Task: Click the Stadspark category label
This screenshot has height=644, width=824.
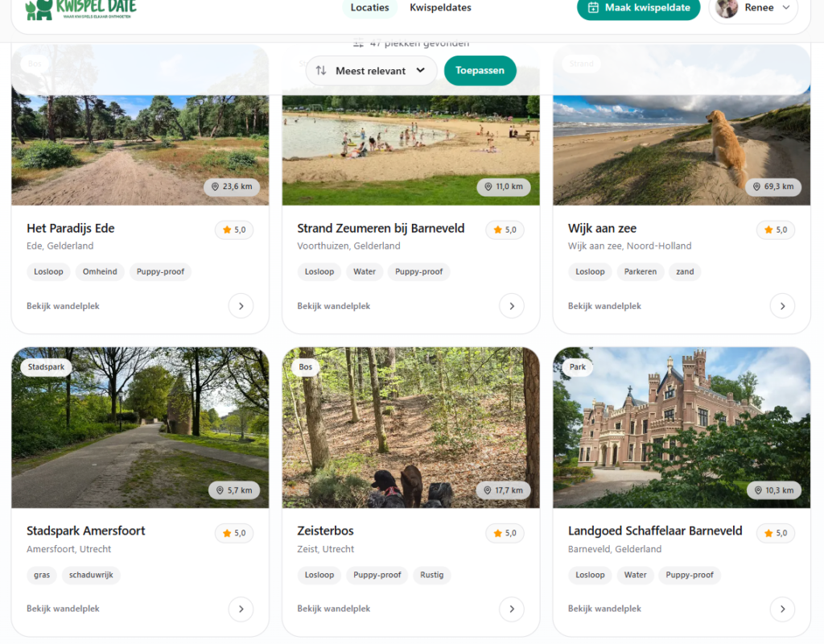Action: pyautogui.click(x=46, y=367)
